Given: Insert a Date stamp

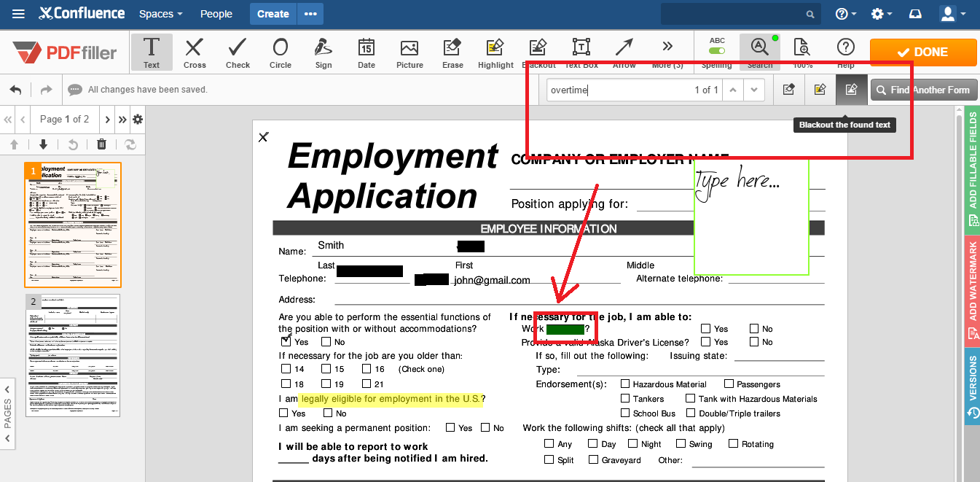Looking at the screenshot, I should [x=366, y=53].
